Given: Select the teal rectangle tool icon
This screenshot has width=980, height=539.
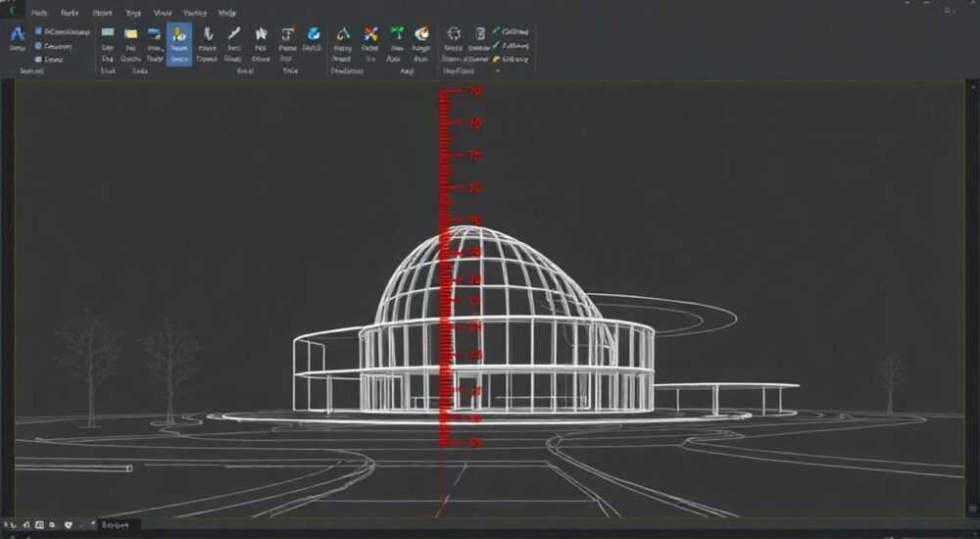Looking at the screenshot, I should click(108, 32).
